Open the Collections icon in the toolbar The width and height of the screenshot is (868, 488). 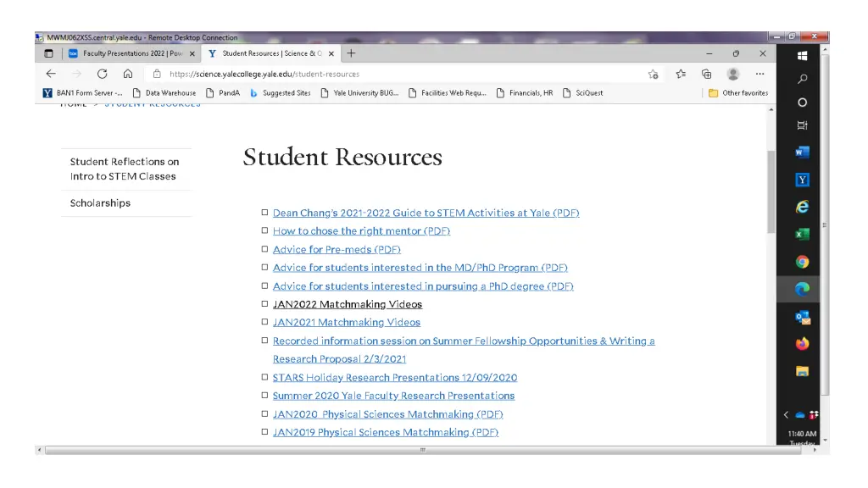click(706, 74)
